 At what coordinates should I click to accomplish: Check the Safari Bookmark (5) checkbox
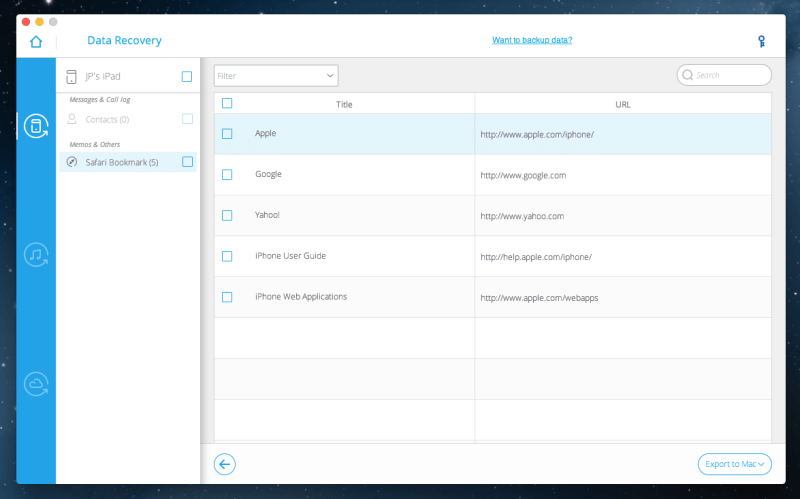click(x=187, y=162)
